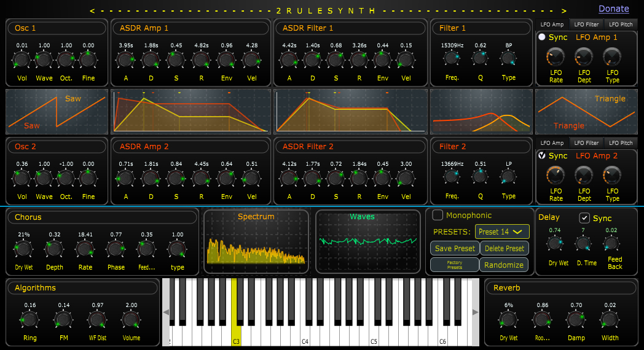Click the Filter 1 Freq. knob
This screenshot has height=350, width=644.
(x=452, y=58)
